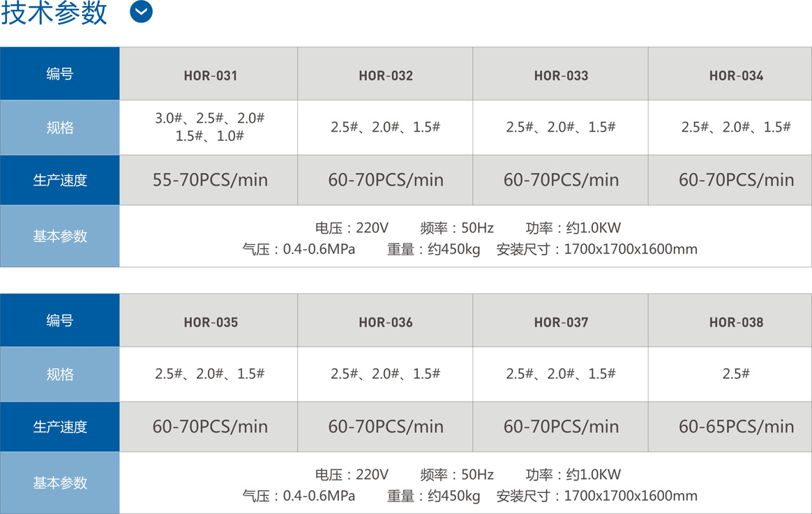Click the second table's 基本参数 row label
This screenshot has height=514, width=812.
[x=59, y=483]
